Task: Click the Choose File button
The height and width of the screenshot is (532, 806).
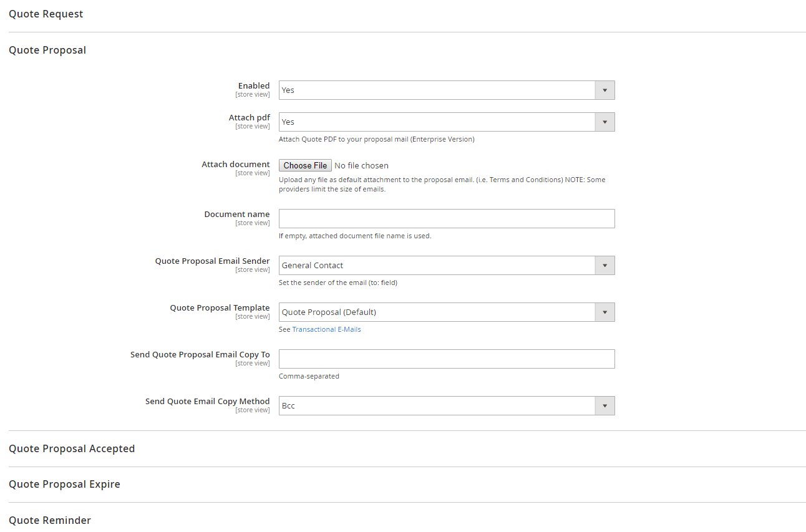Action: tap(305, 165)
